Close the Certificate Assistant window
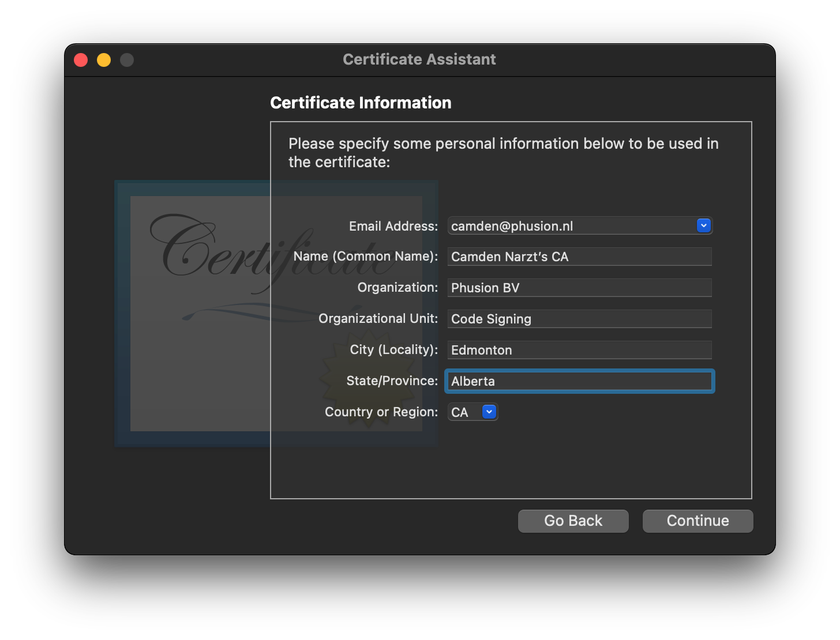Image resolution: width=840 pixels, height=640 pixels. point(81,60)
